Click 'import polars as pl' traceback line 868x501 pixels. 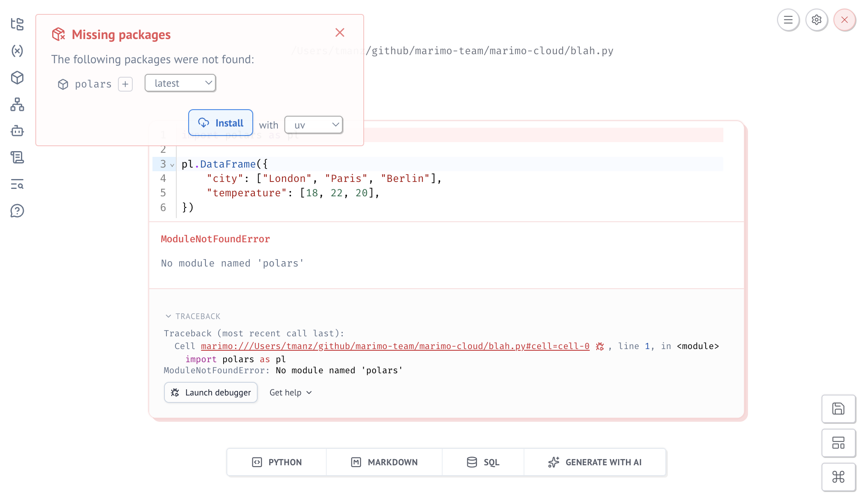point(235,359)
